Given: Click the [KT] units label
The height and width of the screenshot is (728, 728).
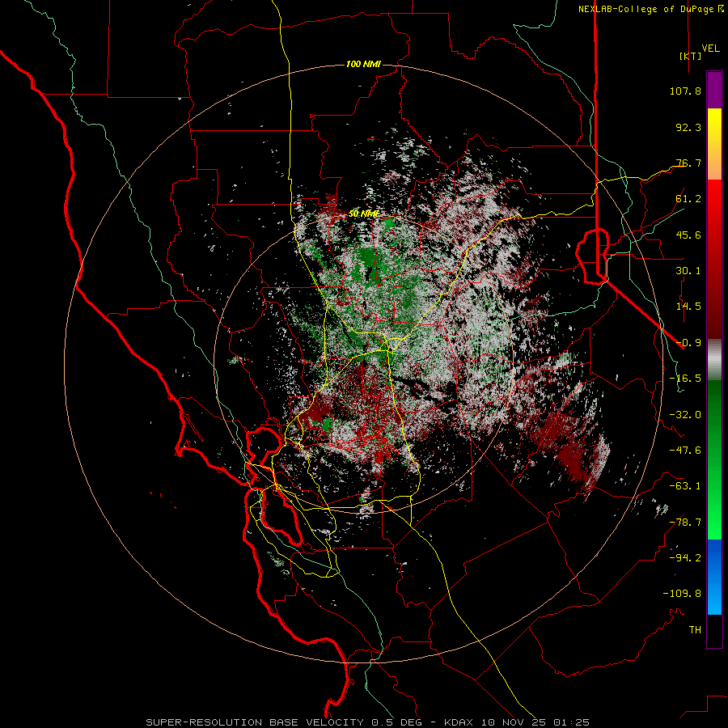Looking at the screenshot, I should pos(690,56).
